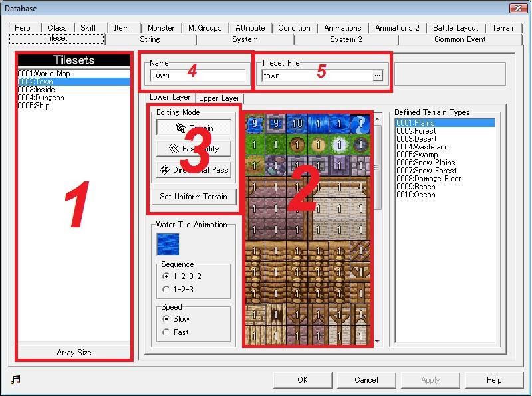Apply the database changes
This screenshot has height=396, width=532.
point(430,380)
